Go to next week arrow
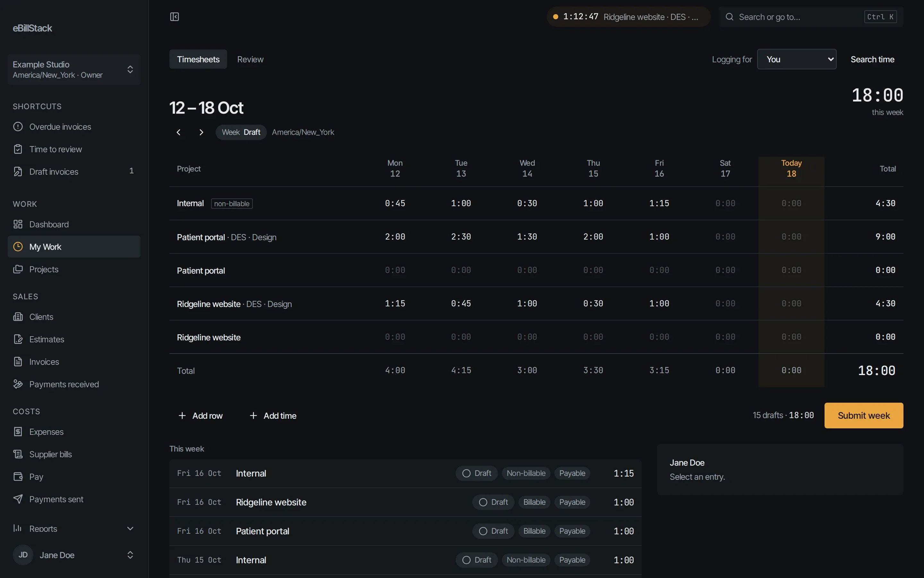This screenshot has width=924, height=578. coord(201,132)
